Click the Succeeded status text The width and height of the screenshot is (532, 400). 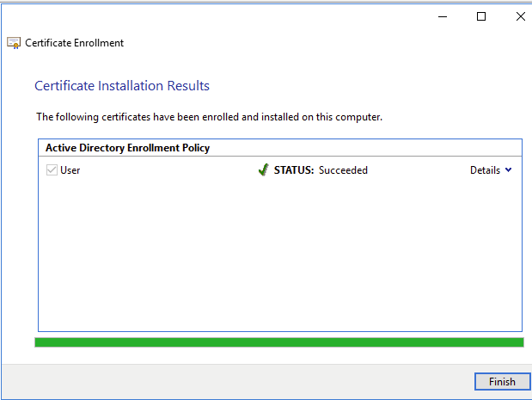343,170
